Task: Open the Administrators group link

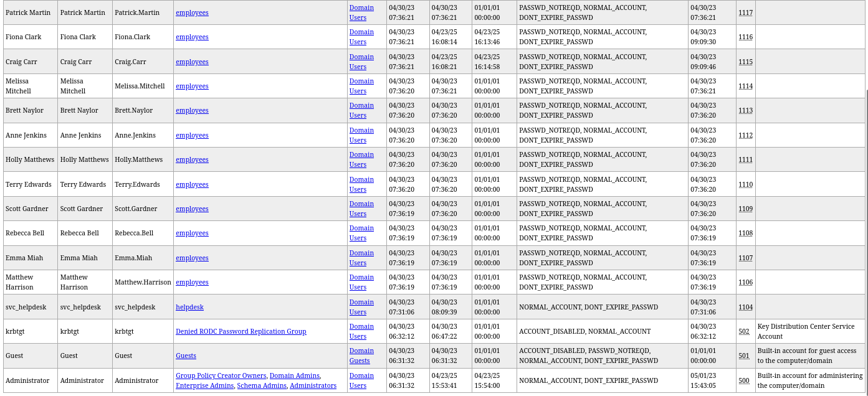Action: pos(313,385)
